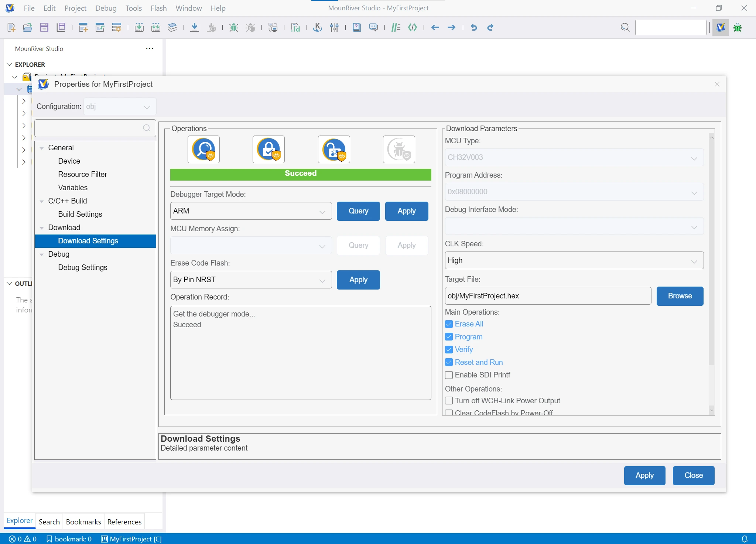
Task: Click Browse for the target file
Action: pos(680,296)
